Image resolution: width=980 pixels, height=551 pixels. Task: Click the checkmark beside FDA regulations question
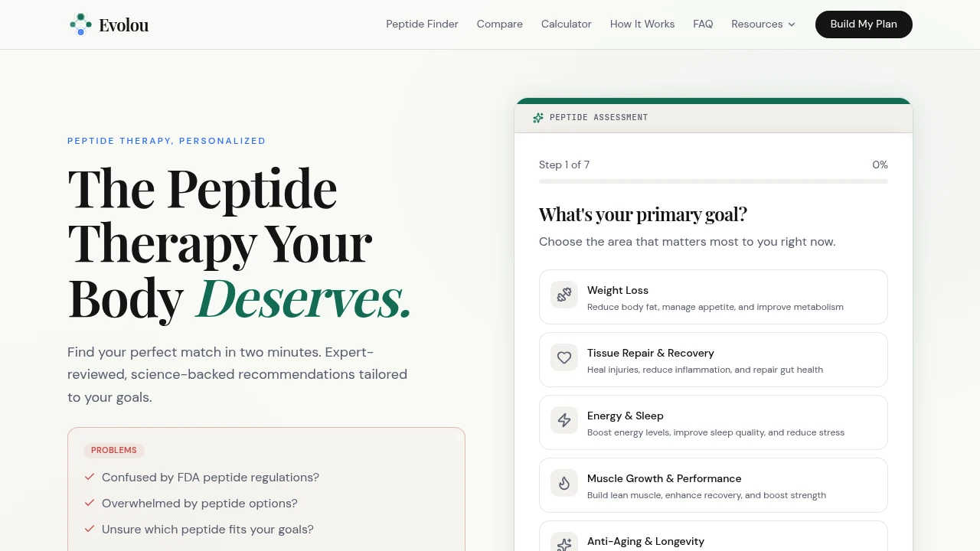tap(90, 477)
